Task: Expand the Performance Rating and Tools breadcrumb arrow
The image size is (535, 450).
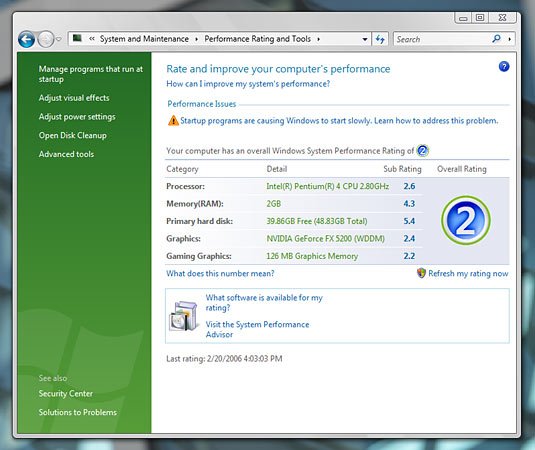Action: (318, 39)
